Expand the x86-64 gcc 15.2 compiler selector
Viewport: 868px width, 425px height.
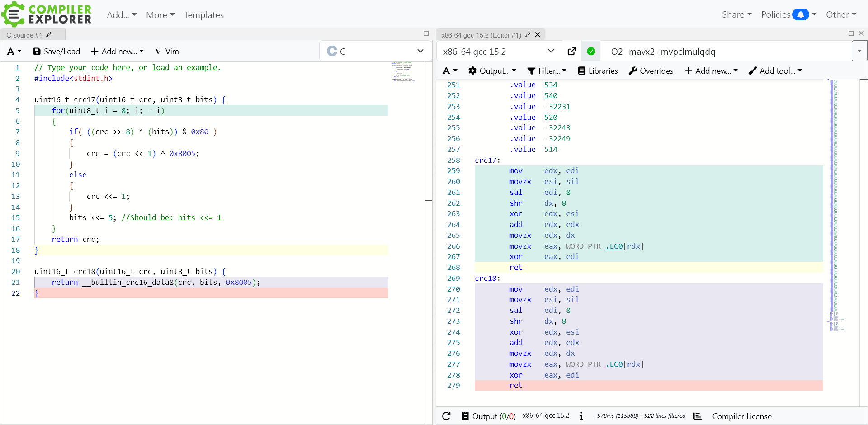pyautogui.click(x=499, y=52)
